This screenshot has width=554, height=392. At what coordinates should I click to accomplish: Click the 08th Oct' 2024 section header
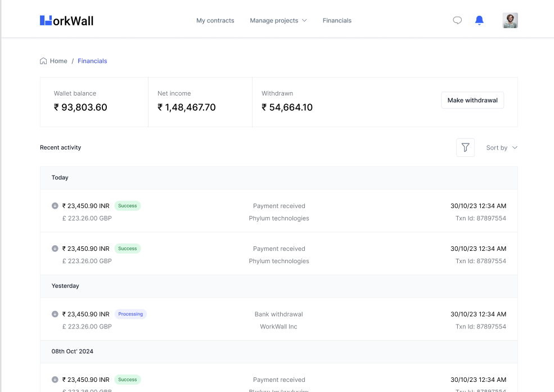[279, 352]
